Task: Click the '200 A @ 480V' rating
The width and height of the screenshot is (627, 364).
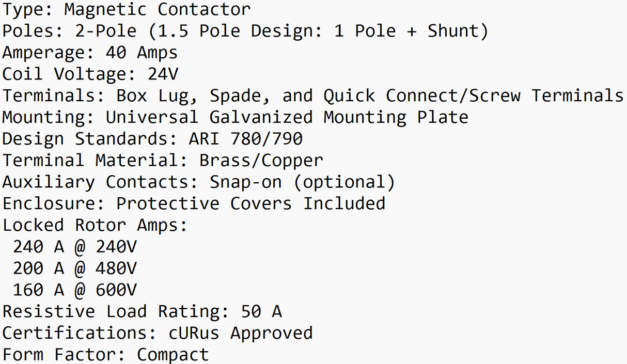Action: pos(75,268)
